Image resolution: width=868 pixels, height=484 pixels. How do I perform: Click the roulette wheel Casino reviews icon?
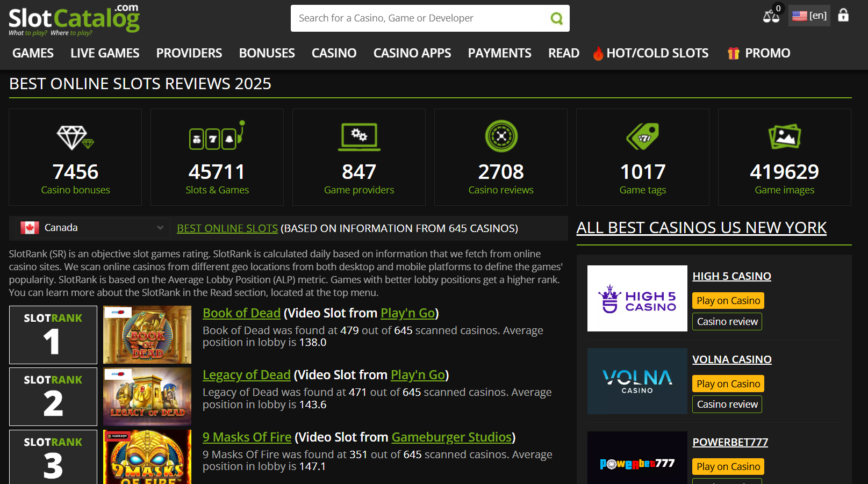[500, 138]
